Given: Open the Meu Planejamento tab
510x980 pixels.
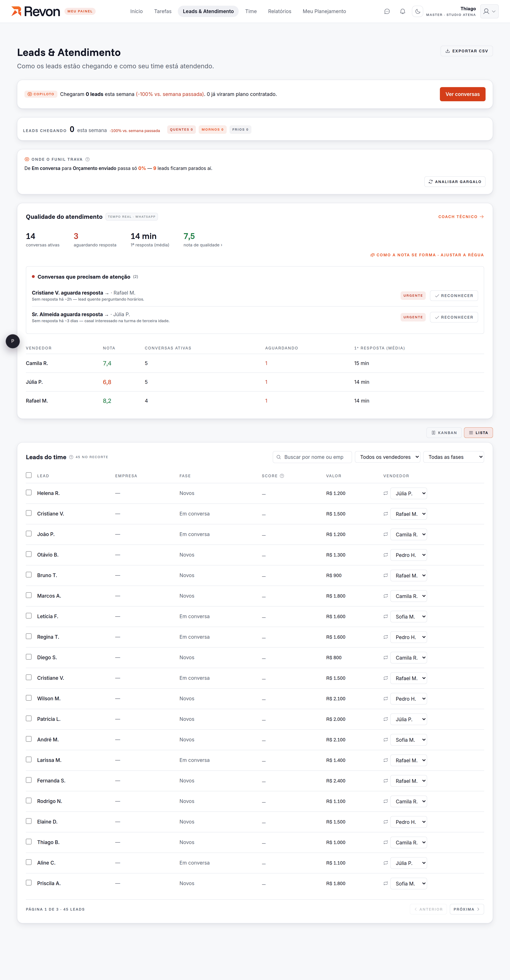Looking at the screenshot, I should [324, 11].
